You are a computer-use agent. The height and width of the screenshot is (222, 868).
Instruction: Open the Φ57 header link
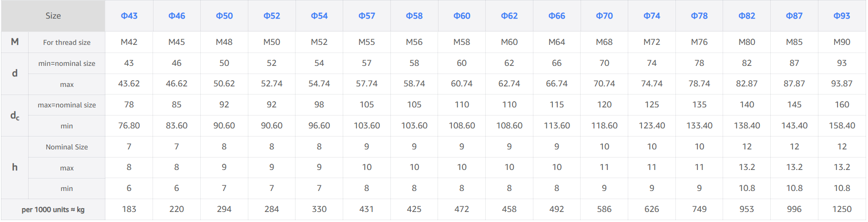[x=367, y=16]
